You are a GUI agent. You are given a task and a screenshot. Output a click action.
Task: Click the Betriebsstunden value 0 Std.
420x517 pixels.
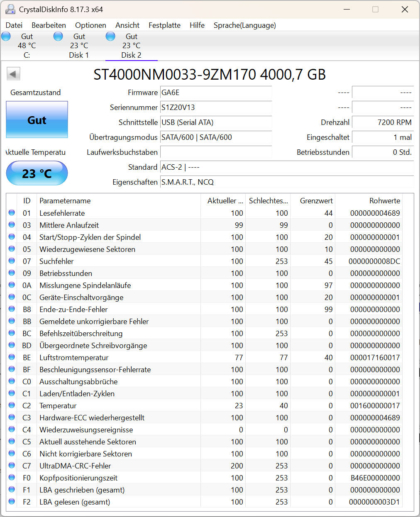(383, 152)
